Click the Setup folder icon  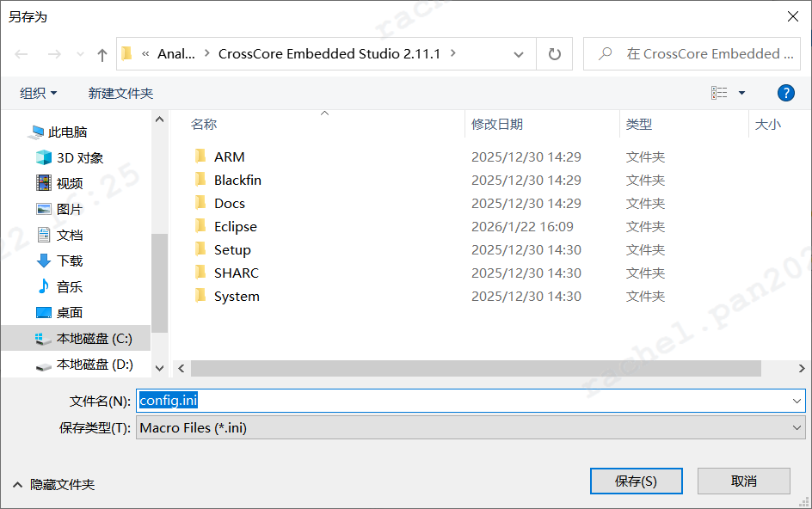pyautogui.click(x=200, y=249)
